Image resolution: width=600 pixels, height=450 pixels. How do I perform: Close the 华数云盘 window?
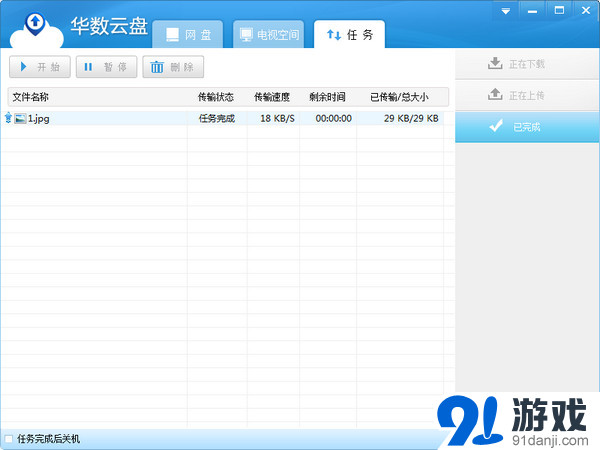586,11
